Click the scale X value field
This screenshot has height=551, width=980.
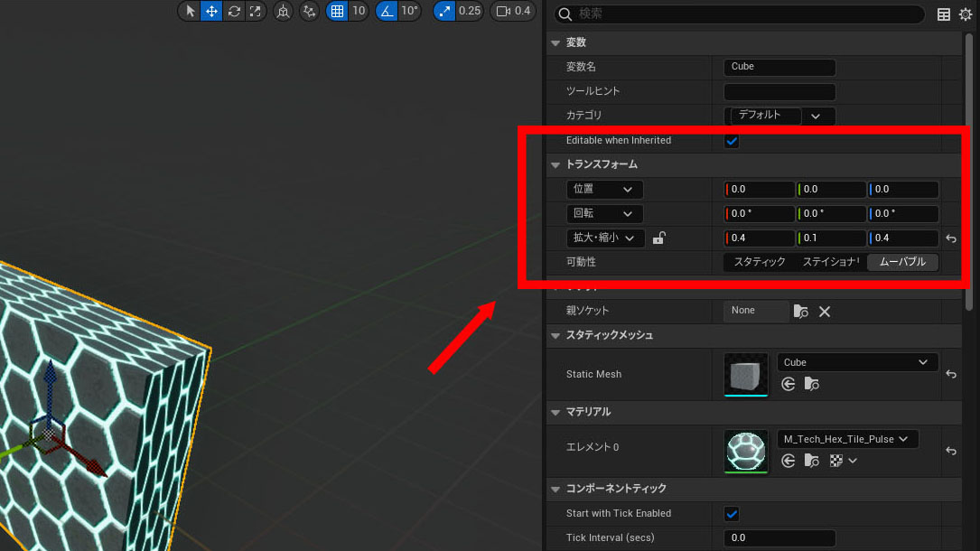coord(760,238)
